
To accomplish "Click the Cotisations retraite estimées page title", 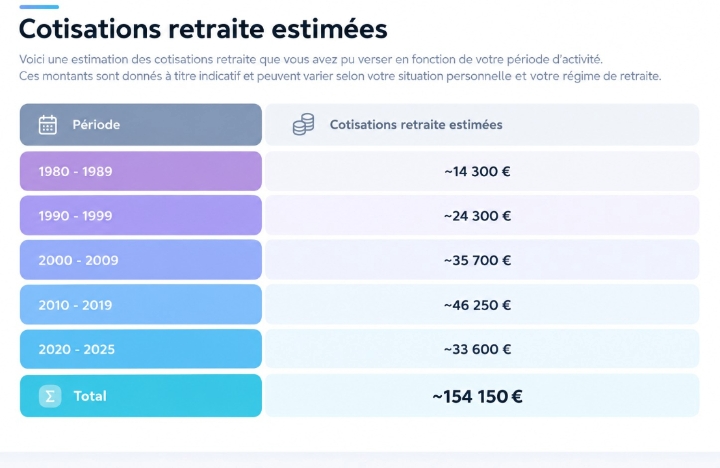I will [x=203, y=28].
